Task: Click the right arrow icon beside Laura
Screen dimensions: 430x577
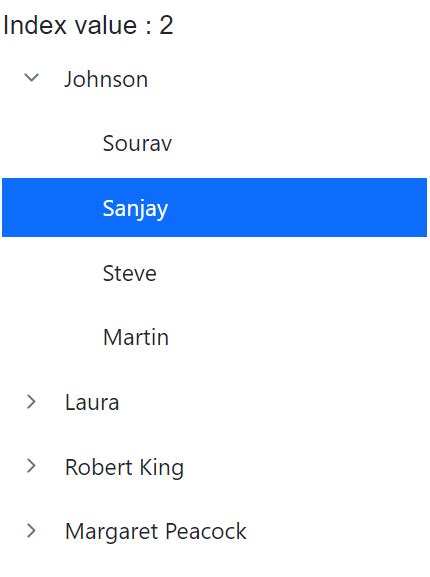Action: coord(32,401)
